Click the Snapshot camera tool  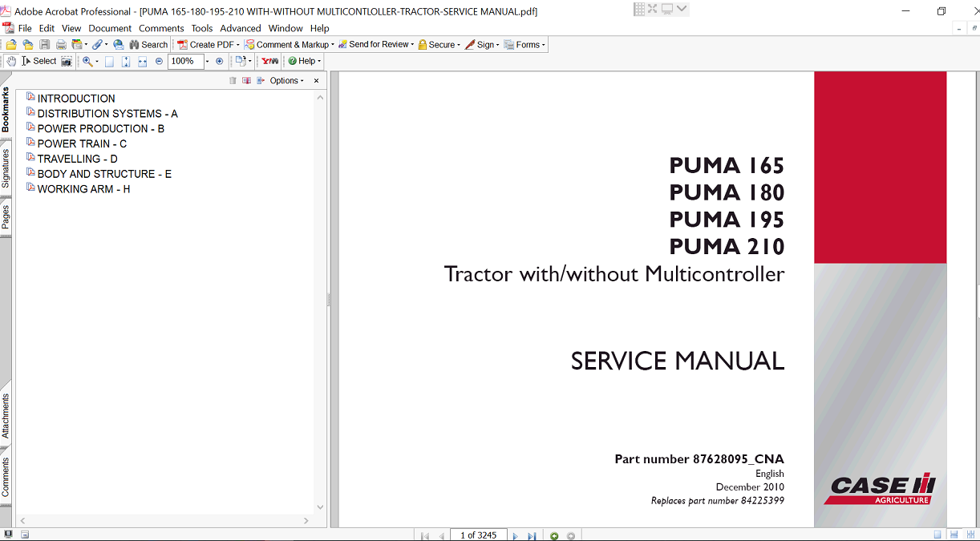tap(67, 61)
